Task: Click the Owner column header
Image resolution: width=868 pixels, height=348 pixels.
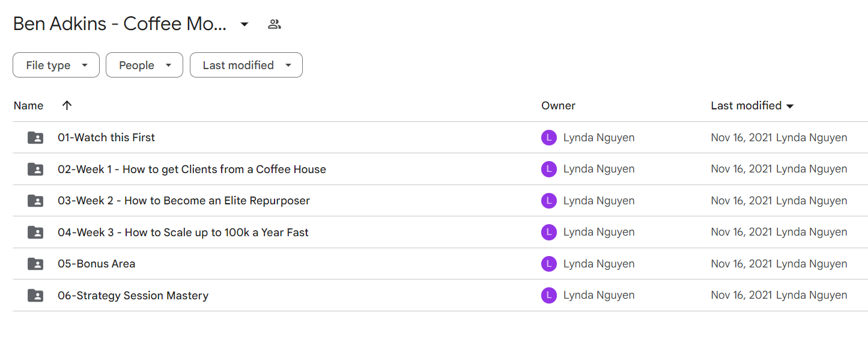Action: tap(559, 106)
